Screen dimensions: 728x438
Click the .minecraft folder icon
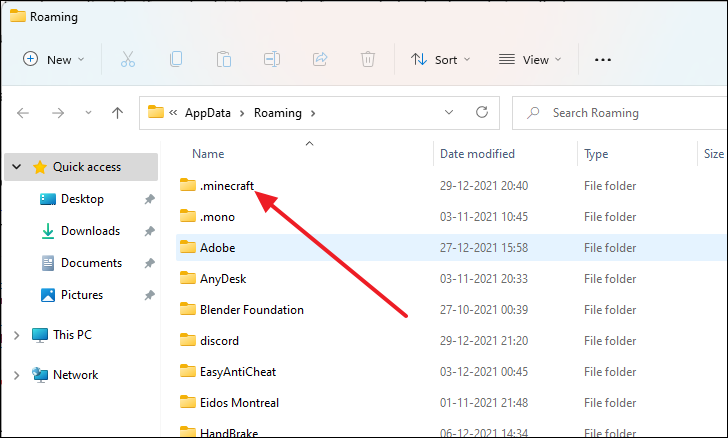click(x=188, y=185)
